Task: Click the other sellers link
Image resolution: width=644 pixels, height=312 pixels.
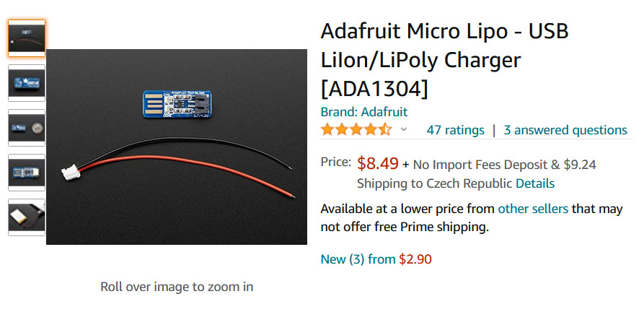Action: 533,209
